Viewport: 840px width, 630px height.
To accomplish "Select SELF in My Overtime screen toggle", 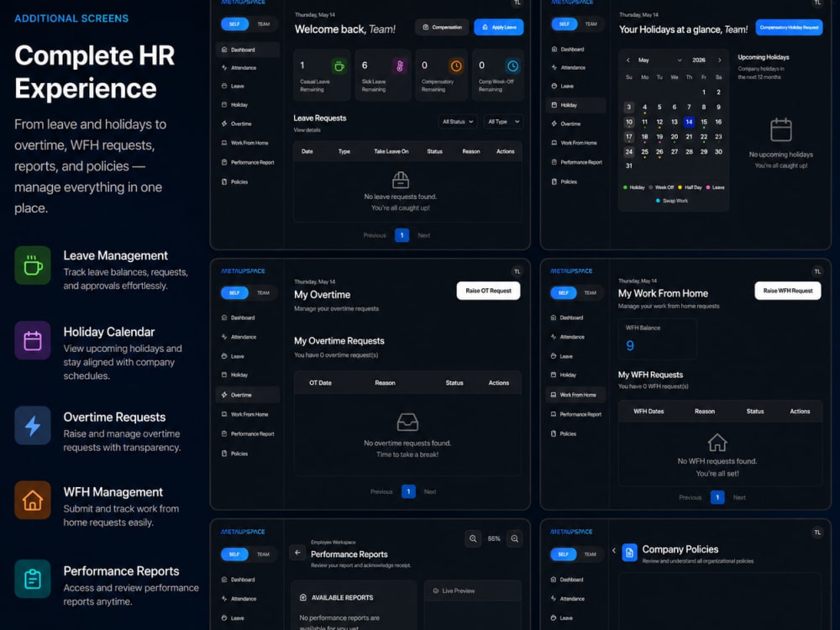I will pos(234,293).
